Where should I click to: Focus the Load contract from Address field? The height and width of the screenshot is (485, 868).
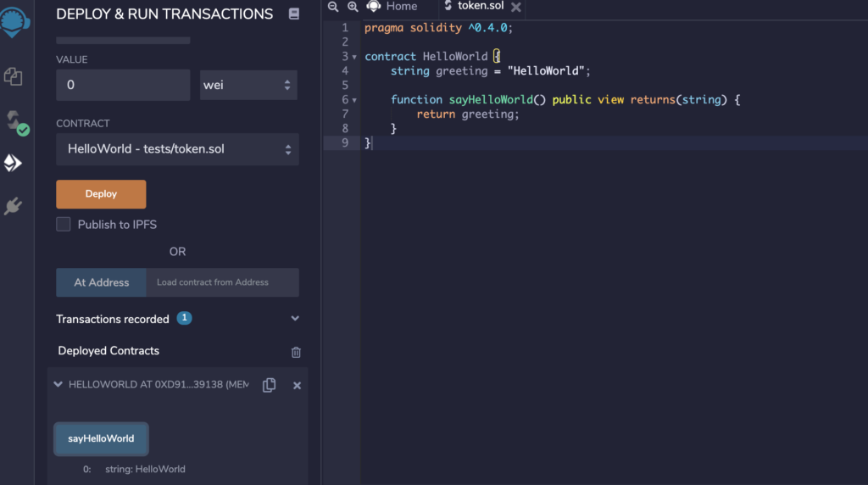223,282
